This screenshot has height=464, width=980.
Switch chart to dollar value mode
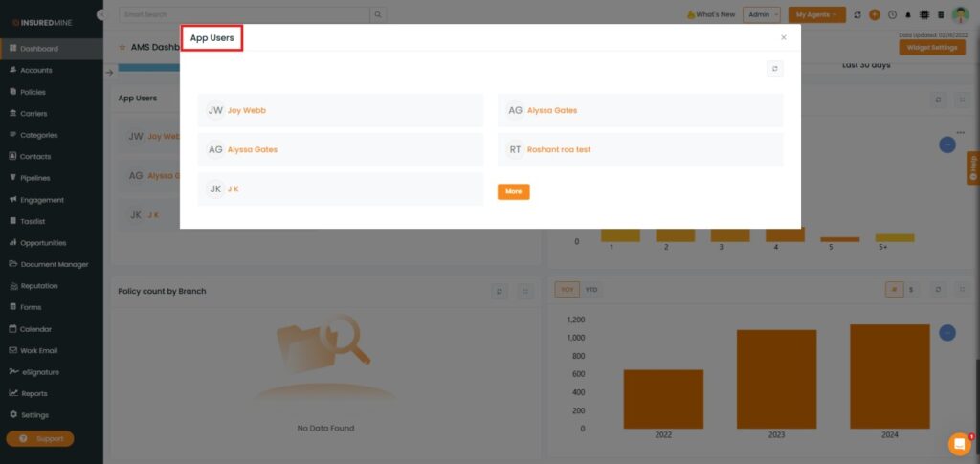point(910,290)
